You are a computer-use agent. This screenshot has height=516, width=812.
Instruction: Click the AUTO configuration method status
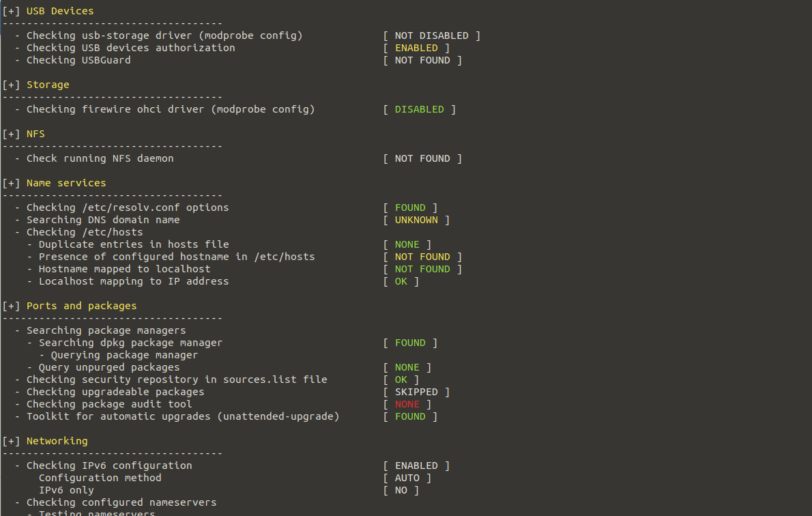click(x=407, y=478)
